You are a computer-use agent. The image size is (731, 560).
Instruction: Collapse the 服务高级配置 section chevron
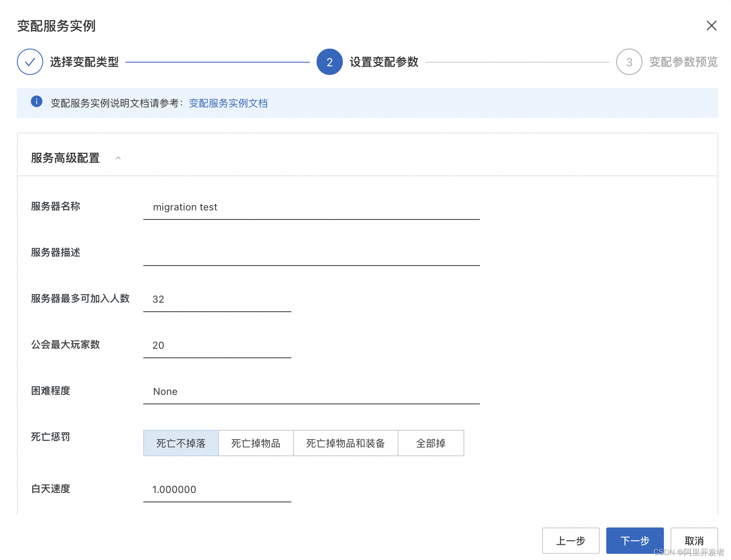click(x=118, y=158)
